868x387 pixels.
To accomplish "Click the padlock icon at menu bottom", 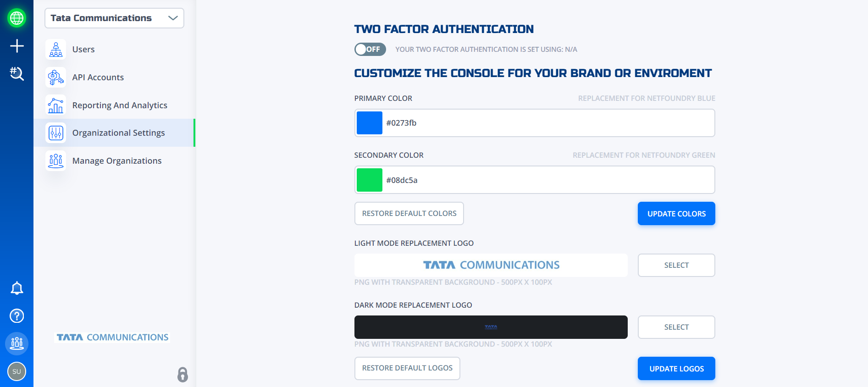I will point(182,374).
